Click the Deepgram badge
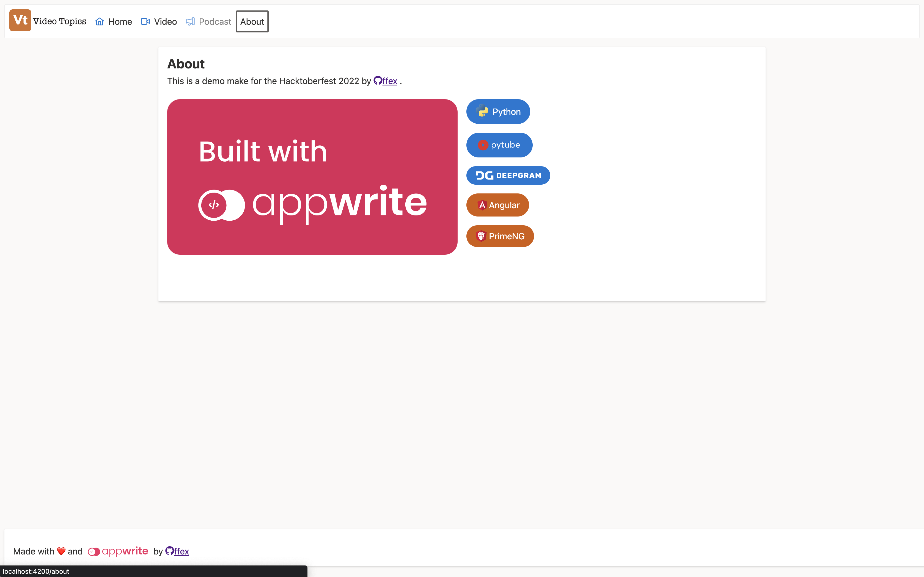The width and height of the screenshot is (924, 577). pyautogui.click(x=508, y=176)
